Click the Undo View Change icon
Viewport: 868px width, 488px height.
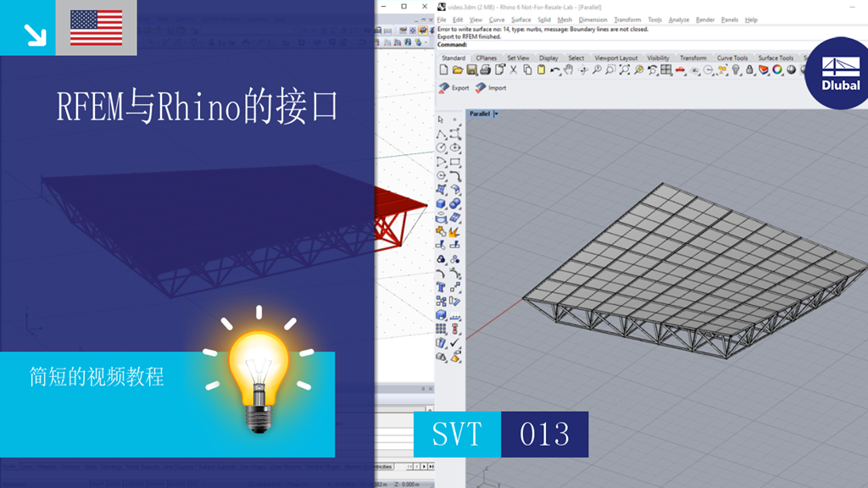tap(652, 70)
